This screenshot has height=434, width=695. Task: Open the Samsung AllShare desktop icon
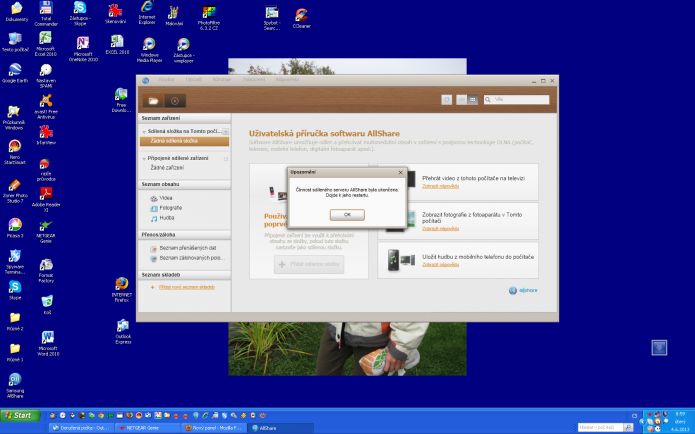point(15,386)
